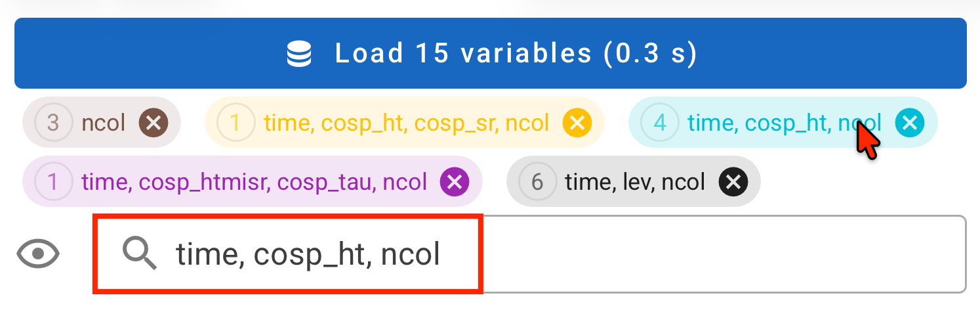Click count badge 1 on purple chip
The width and height of the screenshot is (980, 310).
click(53, 181)
